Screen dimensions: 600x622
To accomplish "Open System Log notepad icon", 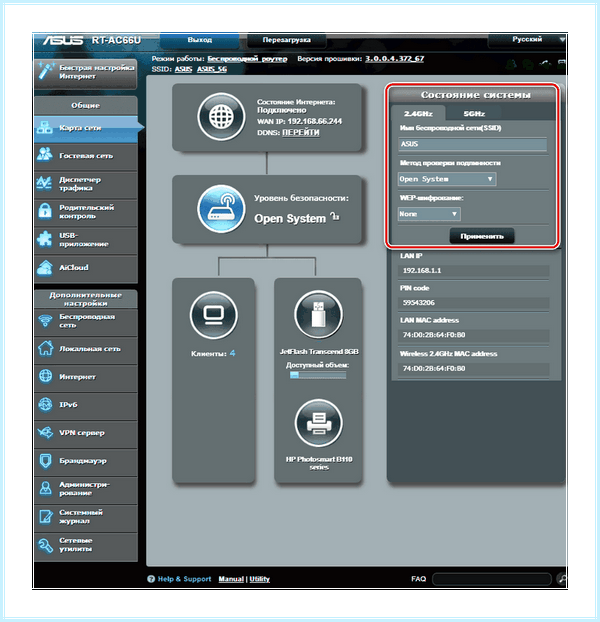I will [45, 516].
